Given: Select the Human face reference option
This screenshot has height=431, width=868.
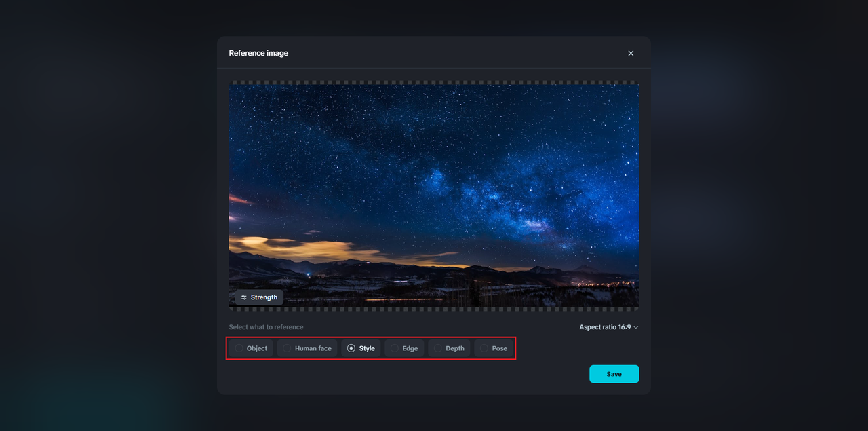Looking at the screenshot, I should 307,348.
